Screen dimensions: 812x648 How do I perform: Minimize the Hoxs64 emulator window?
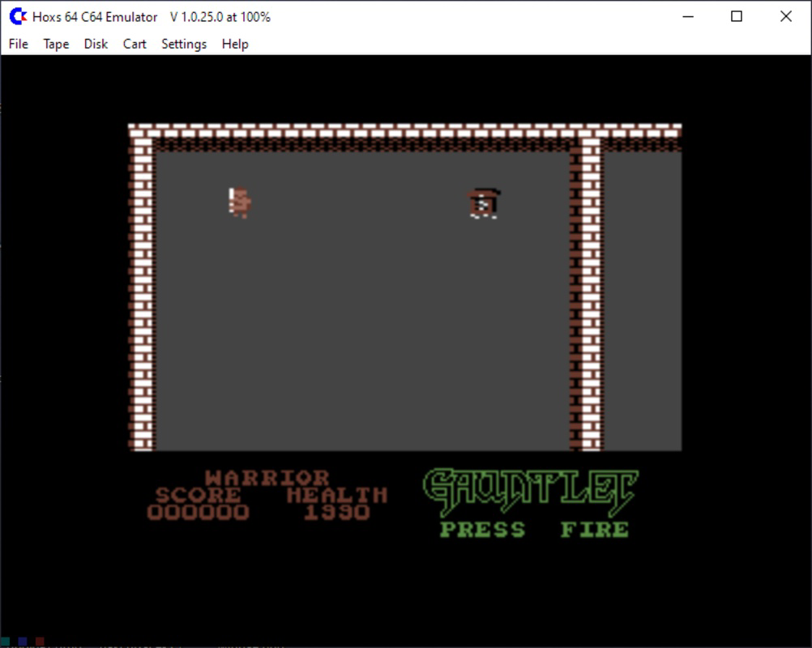point(688,16)
